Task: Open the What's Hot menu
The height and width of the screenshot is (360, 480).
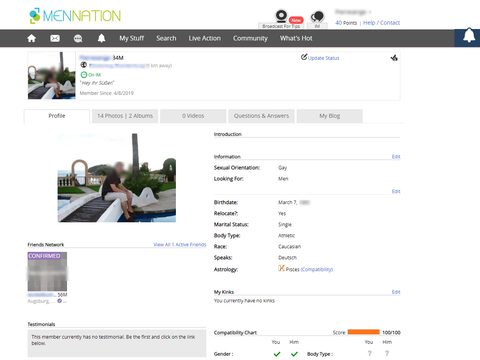Action: coord(296,38)
